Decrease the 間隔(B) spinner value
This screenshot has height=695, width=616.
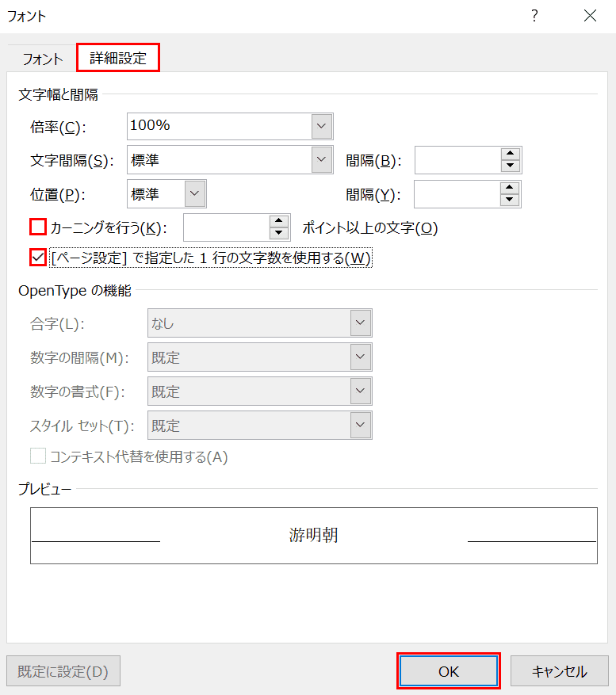click(510, 166)
